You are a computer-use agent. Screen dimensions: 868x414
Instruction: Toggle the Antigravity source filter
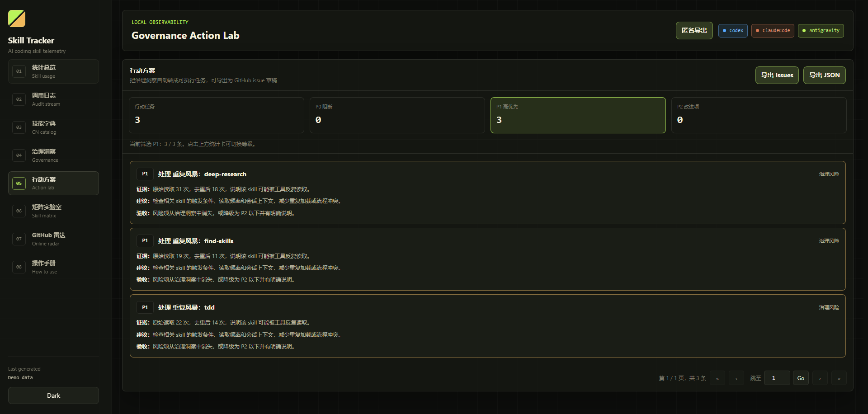tap(821, 31)
